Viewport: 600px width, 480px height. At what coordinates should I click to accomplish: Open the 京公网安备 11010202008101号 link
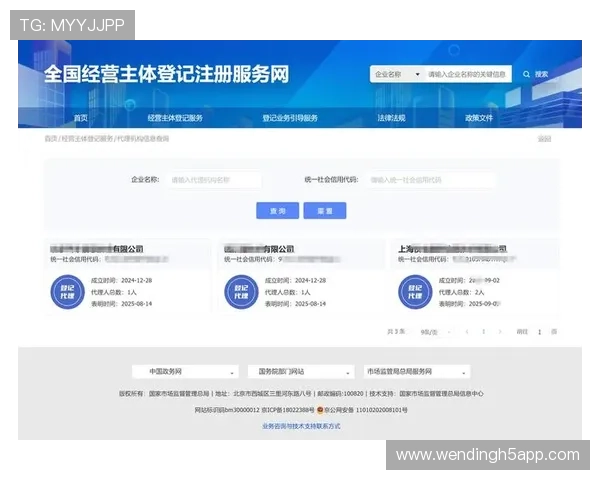coord(366,410)
